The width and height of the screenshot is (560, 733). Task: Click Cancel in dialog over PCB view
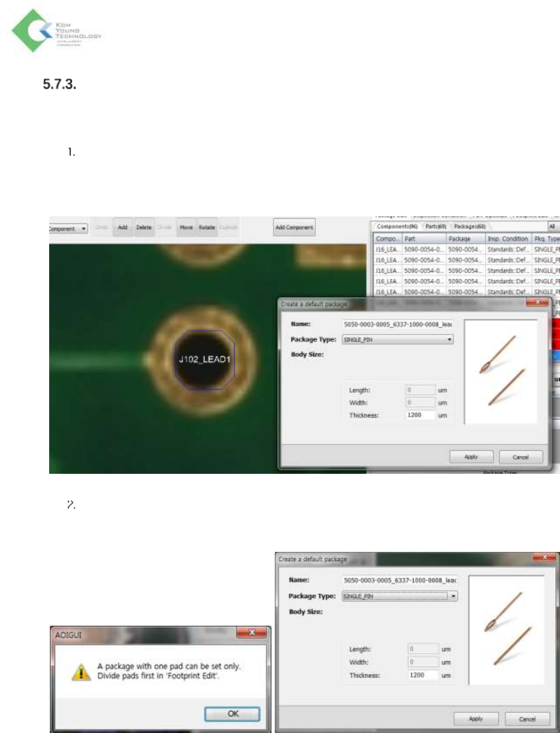521,457
